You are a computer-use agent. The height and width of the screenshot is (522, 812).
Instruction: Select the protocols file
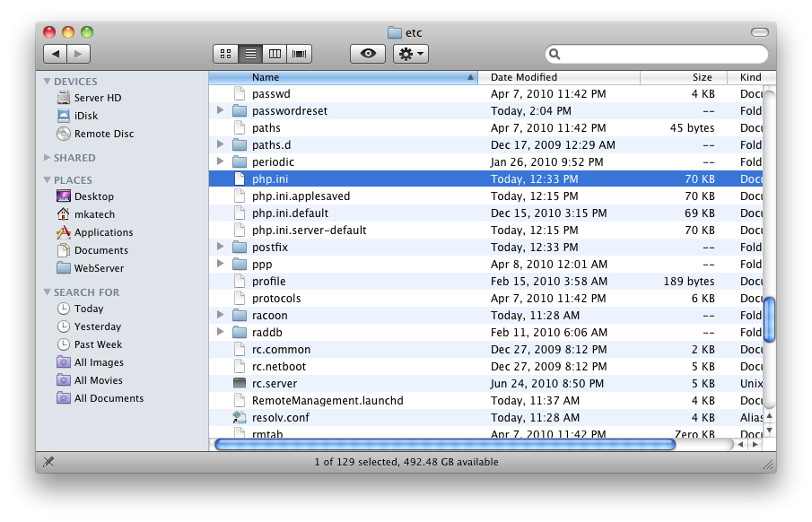485,299
